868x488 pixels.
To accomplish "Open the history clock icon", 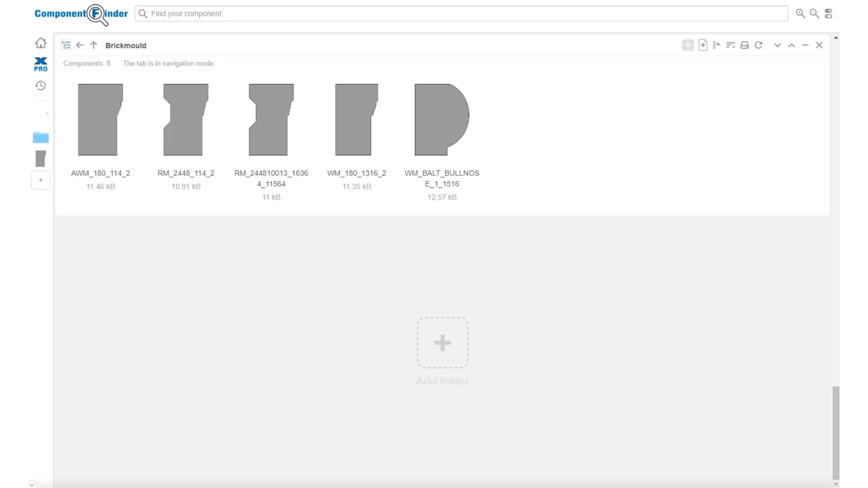I will tap(41, 86).
